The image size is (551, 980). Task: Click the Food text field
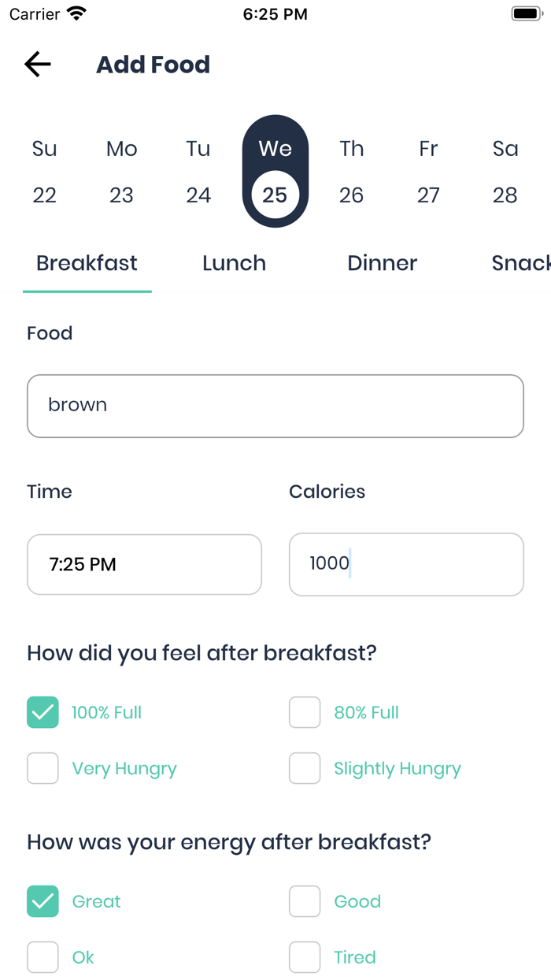275,406
